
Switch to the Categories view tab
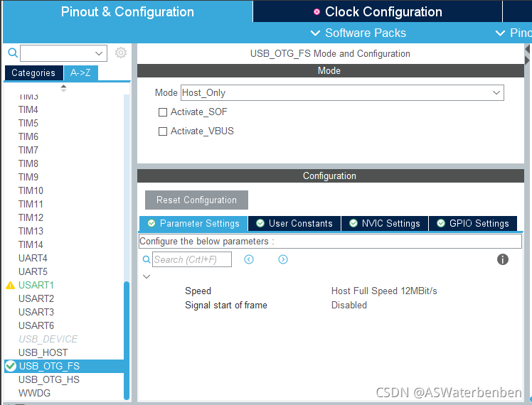[33, 73]
